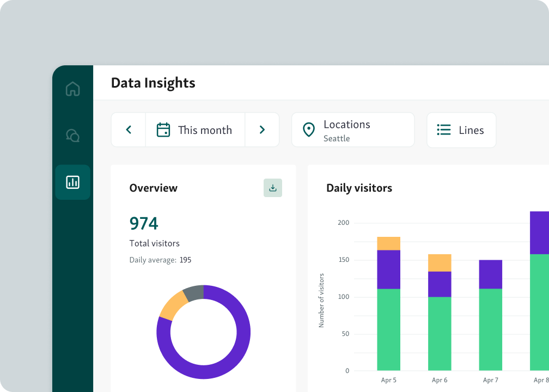Go to the next month

[x=262, y=130]
